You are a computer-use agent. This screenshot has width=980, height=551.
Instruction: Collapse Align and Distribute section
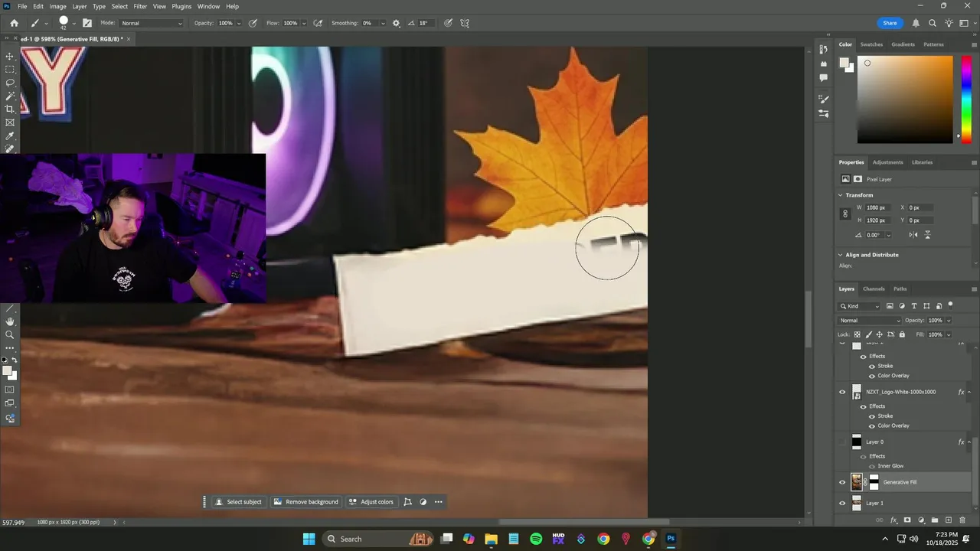coord(841,255)
